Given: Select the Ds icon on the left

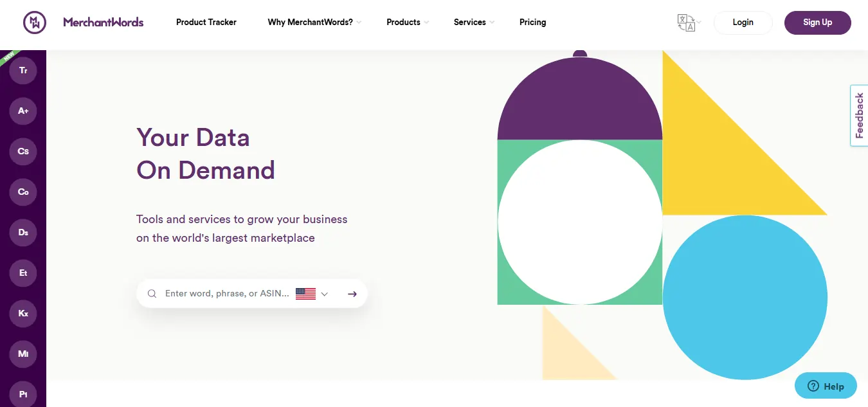Looking at the screenshot, I should point(23,232).
